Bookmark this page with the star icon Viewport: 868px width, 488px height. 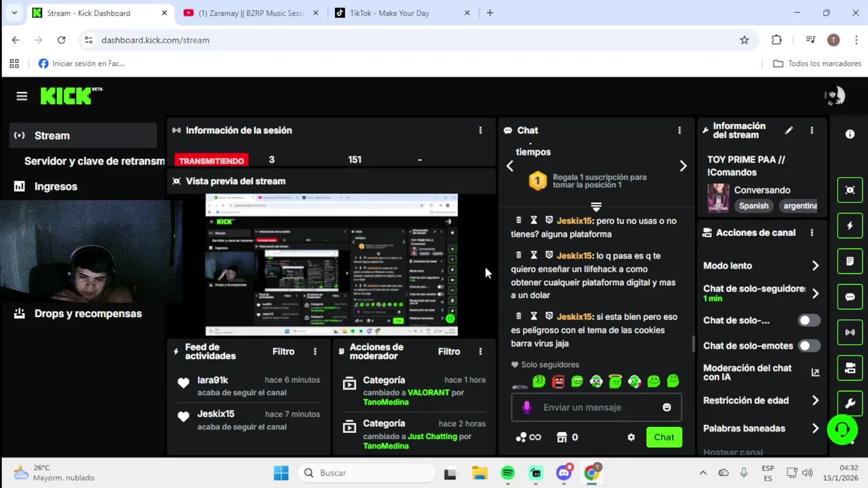(x=745, y=40)
